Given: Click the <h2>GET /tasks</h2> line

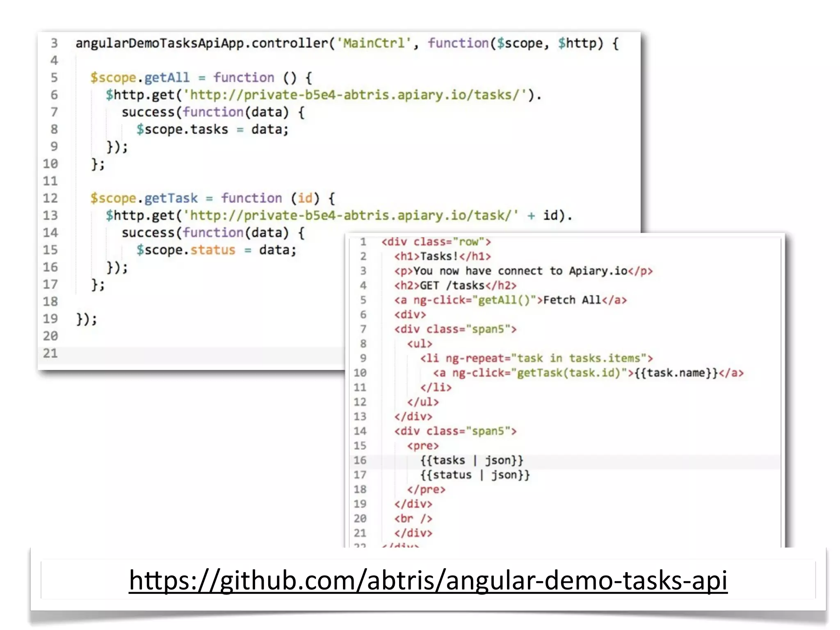Looking at the screenshot, I should click(x=455, y=285).
